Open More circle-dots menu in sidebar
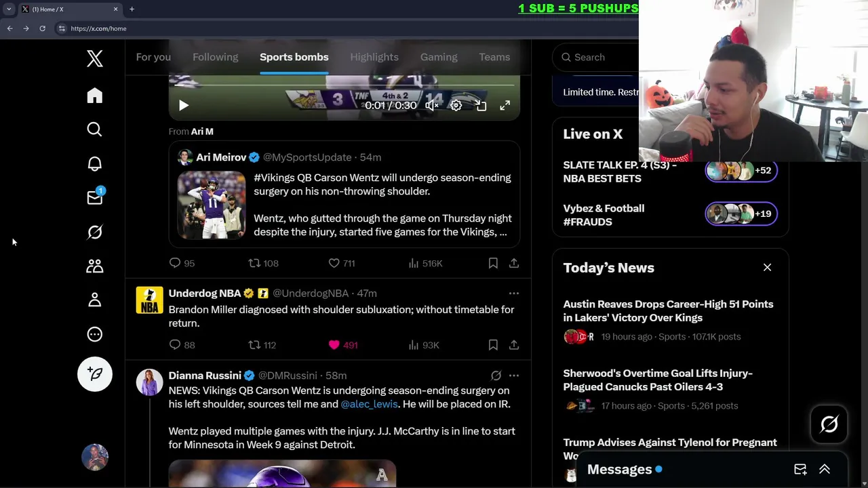The height and width of the screenshot is (488, 868). tap(95, 334)
